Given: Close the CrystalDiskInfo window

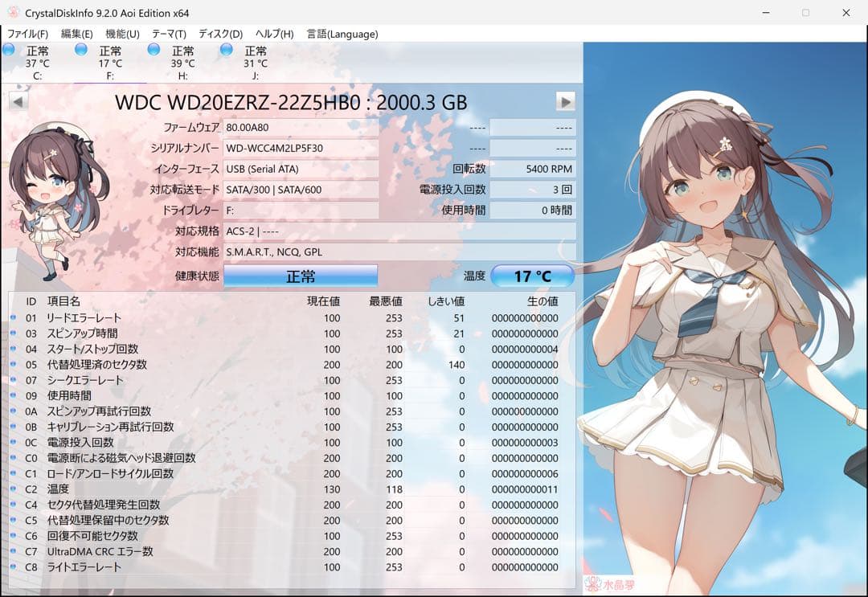Looking at the screenshot, I should (x=845, y=12).
